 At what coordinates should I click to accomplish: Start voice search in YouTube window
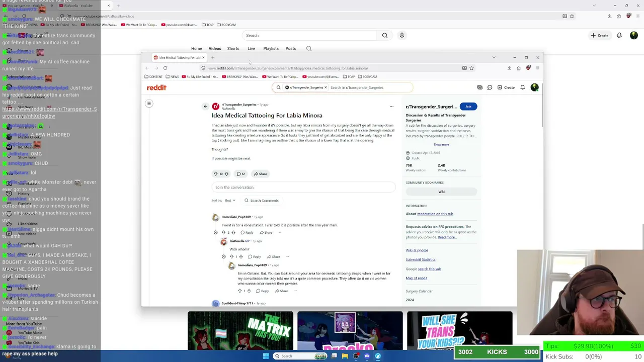(401, 35)
